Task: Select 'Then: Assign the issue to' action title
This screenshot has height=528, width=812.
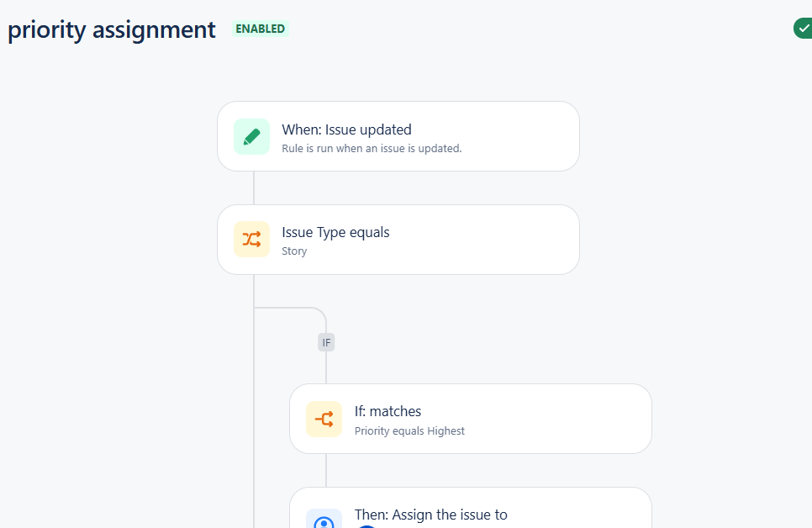Action: point(431,515)
